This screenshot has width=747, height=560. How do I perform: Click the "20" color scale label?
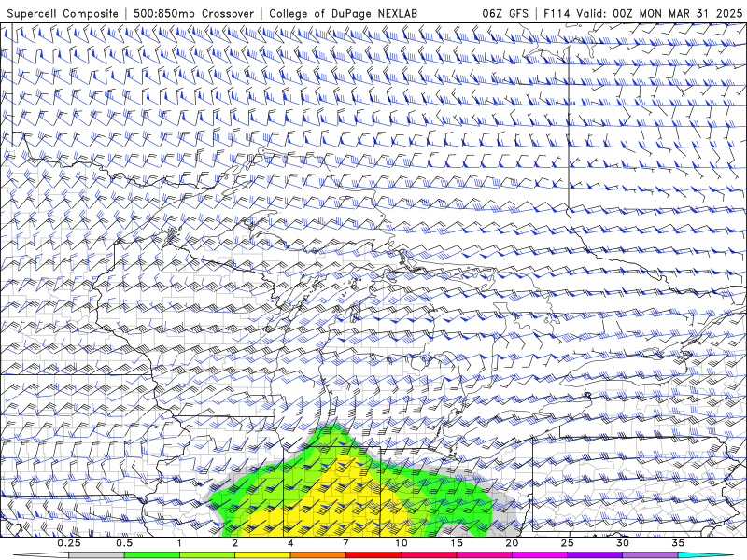pos(512,543)
